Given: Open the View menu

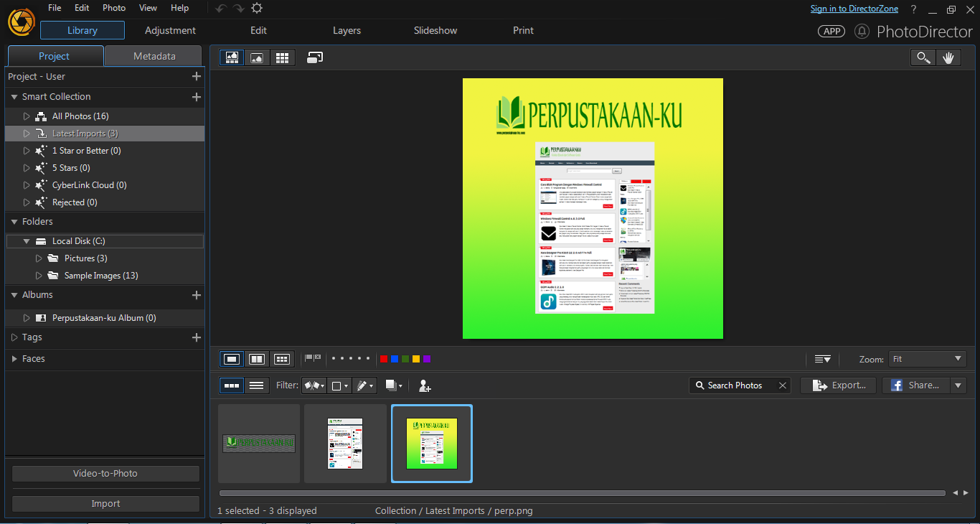Looking at the screenshot, I should (149, 8).
